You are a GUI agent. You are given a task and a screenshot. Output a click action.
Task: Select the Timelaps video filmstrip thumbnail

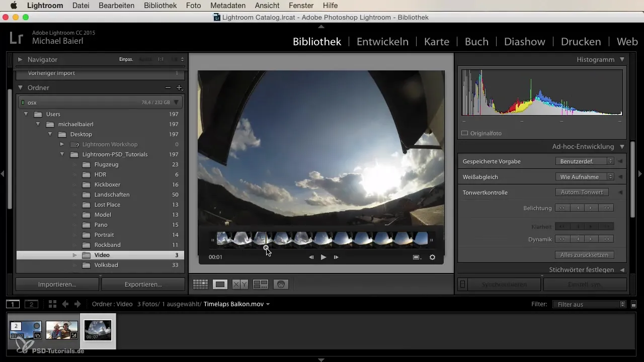98,330
